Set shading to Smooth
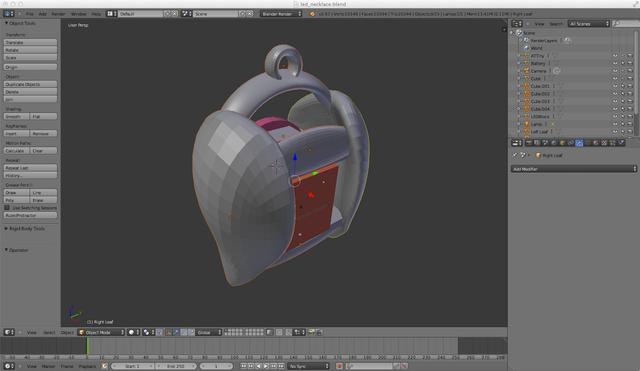The width and height of the screenshot is (640, 371). (x=16, y=116)
